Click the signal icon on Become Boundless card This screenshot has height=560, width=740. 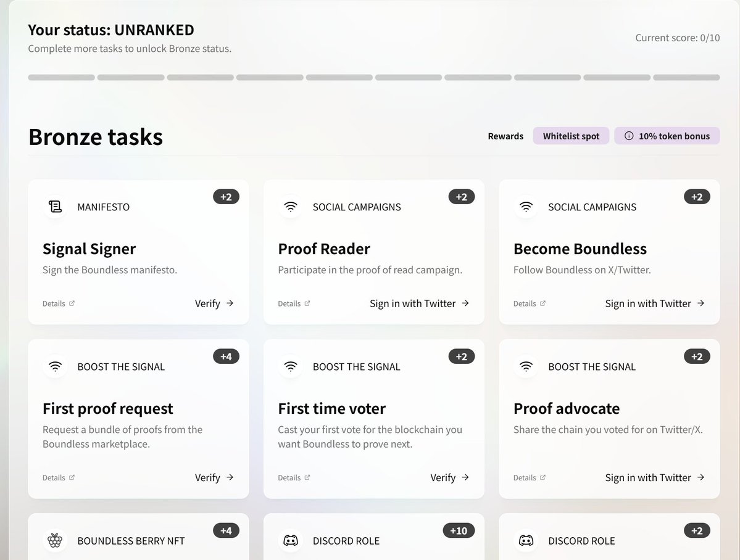click(x=526, y=207)
